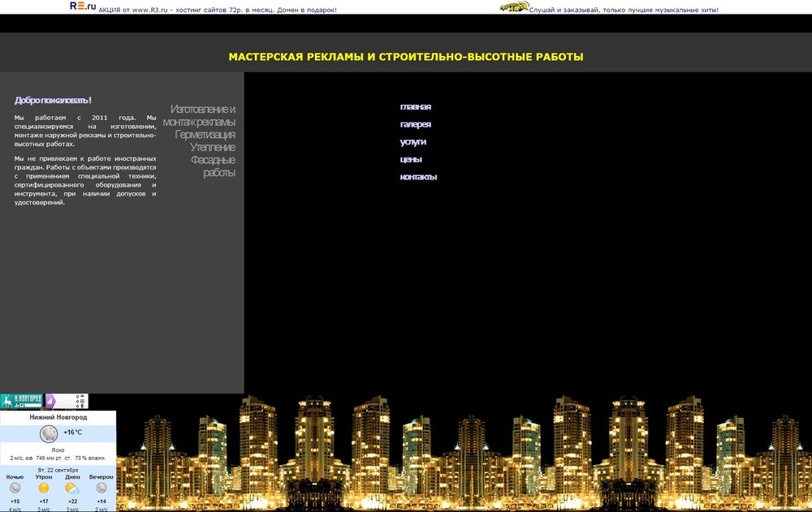Open the главная menu link
This screenshot has height=512, width=812.
tap(415, 106)
